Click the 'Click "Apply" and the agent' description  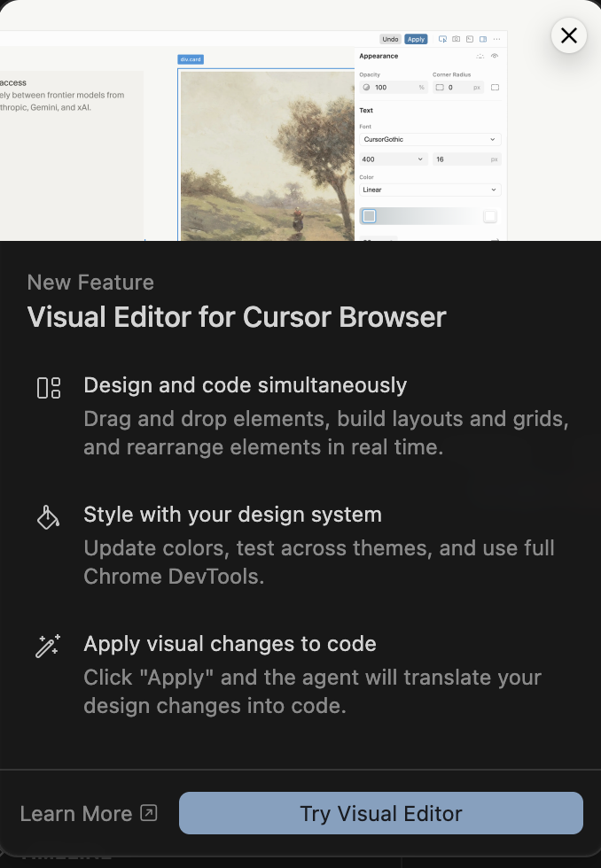click(312, 692)
